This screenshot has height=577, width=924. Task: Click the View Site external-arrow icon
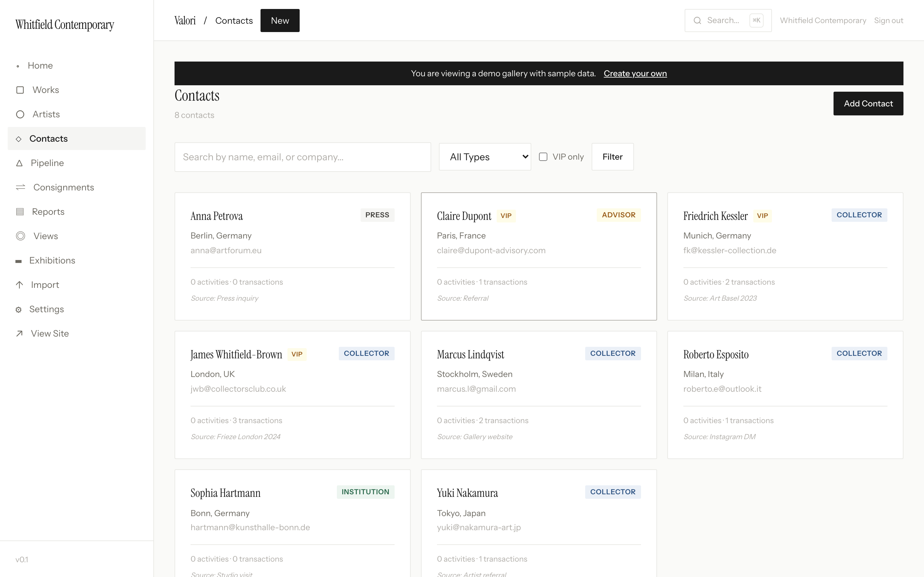(x=20, y=333)
